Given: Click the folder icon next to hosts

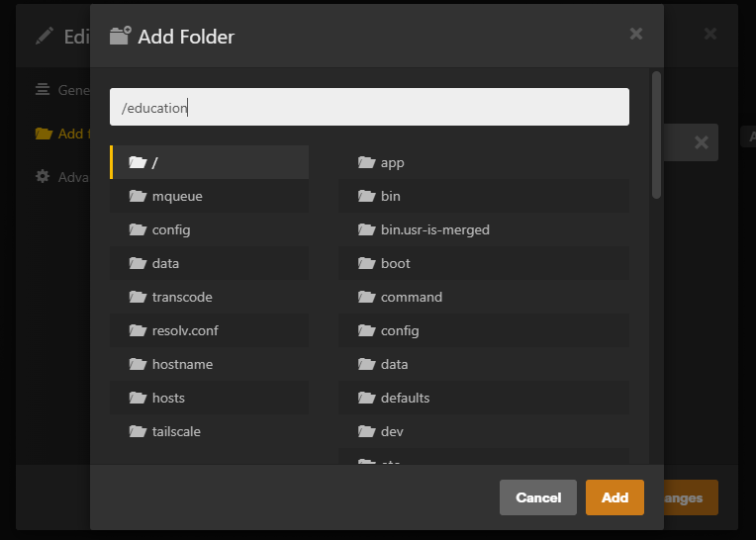Looking at the screenshot, I should click(138, 398).
